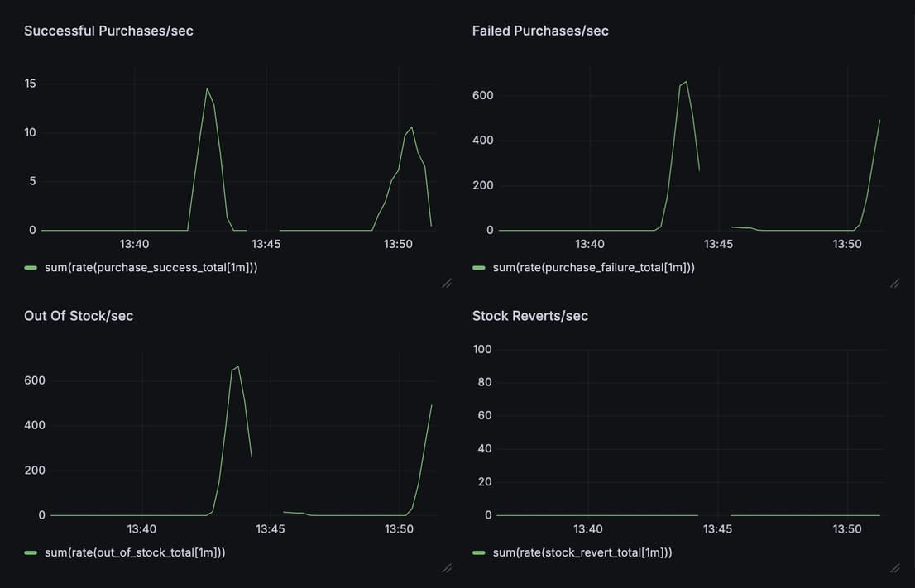The height and width of the screenshot is (588, 915).
Task: Click the second peak in Successful Purchases graph
Action: pyautogui.click(x=412, y=127)
